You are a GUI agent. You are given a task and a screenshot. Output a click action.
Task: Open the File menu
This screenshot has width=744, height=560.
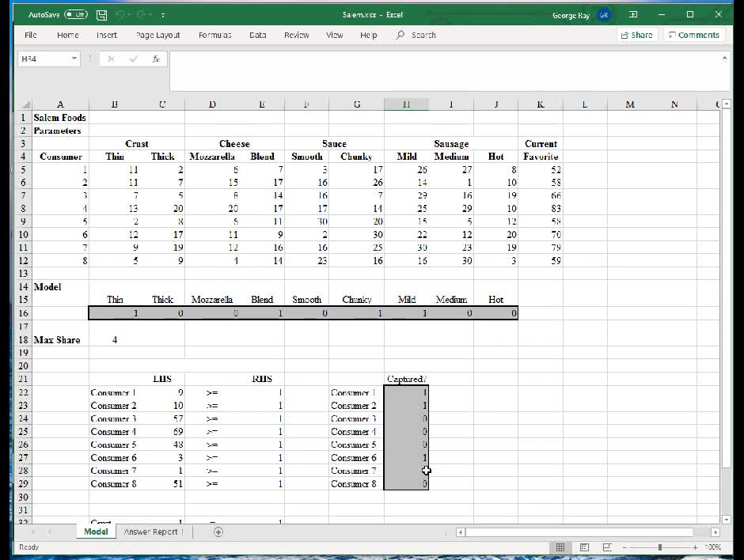[x=31, y=35]
